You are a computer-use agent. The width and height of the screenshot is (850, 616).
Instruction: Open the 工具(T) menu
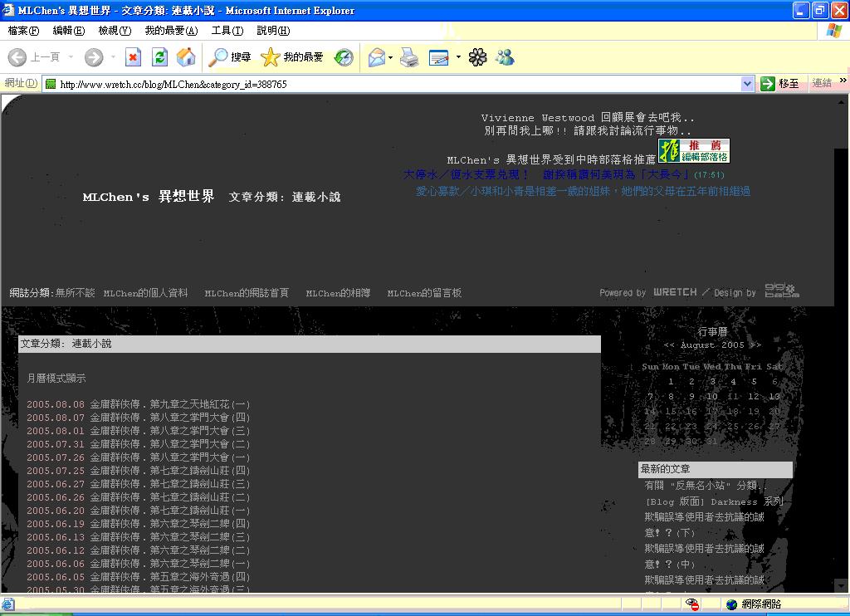tap(227, 31)
